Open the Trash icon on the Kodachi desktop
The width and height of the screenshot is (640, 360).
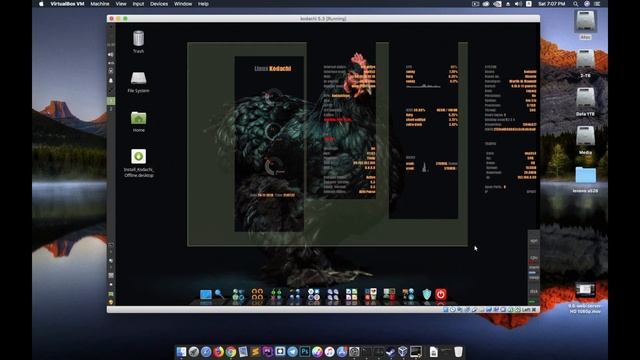click(x=138, y=38)
